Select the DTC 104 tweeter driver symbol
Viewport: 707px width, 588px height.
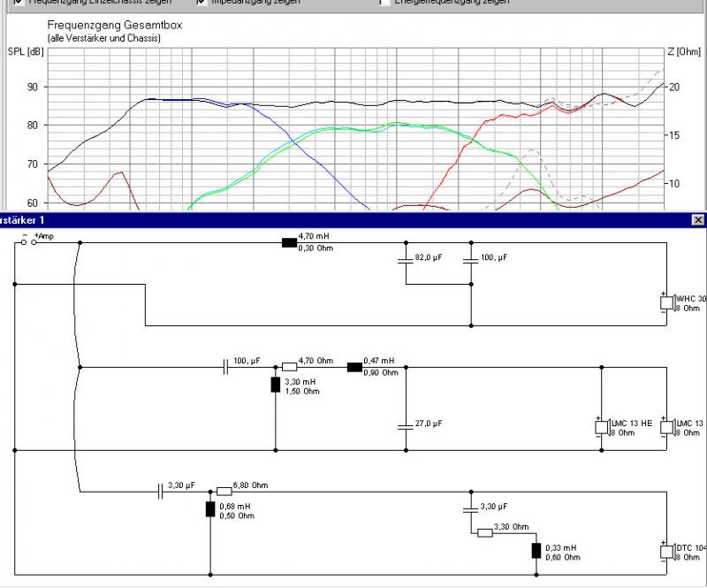[667, 551]
